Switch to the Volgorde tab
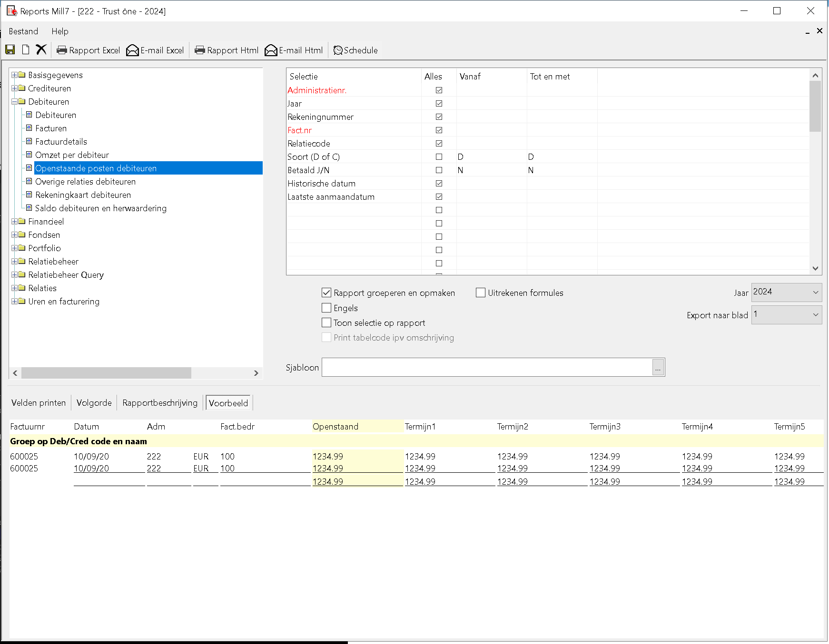 94,403
